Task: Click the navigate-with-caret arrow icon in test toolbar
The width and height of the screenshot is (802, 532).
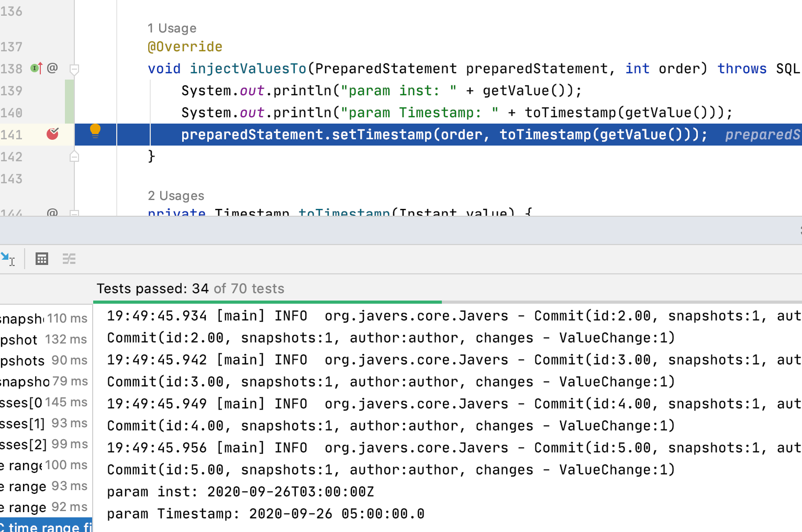Action: [7, 259]
